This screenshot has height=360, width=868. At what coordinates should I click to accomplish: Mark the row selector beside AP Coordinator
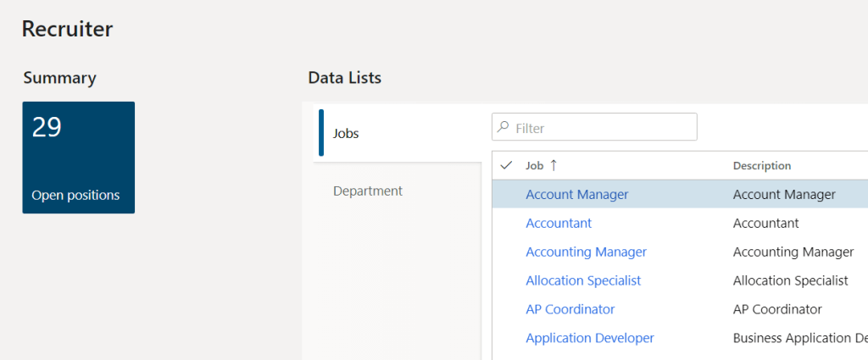click(507, 309)
